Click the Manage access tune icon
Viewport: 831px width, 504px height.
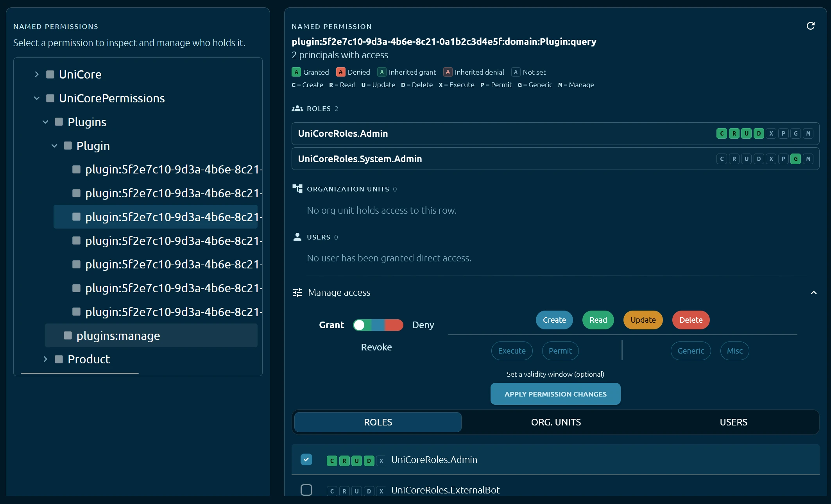pyautogui.click(x=297, y=293)
